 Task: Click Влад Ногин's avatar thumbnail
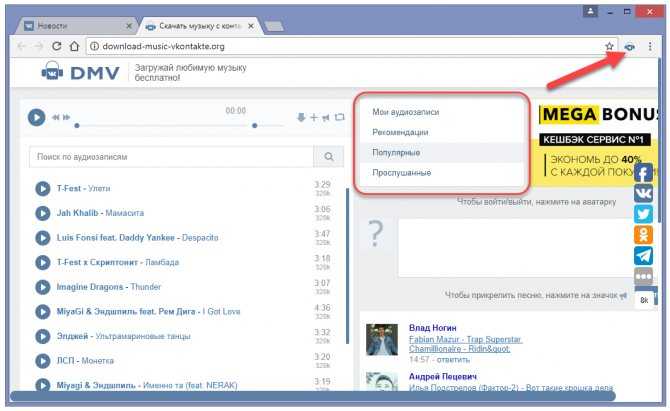point(382,340)
